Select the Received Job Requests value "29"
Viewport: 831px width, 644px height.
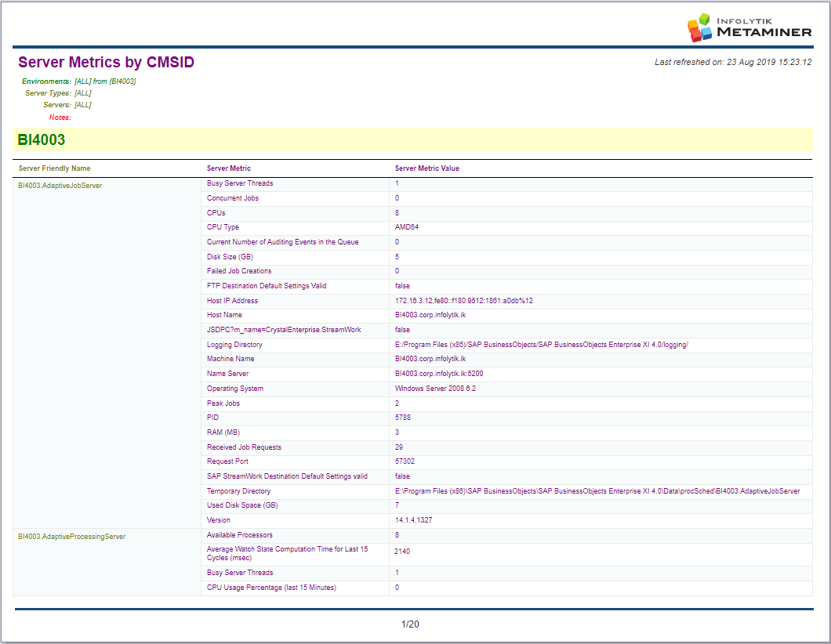click(x=399, y=447)
